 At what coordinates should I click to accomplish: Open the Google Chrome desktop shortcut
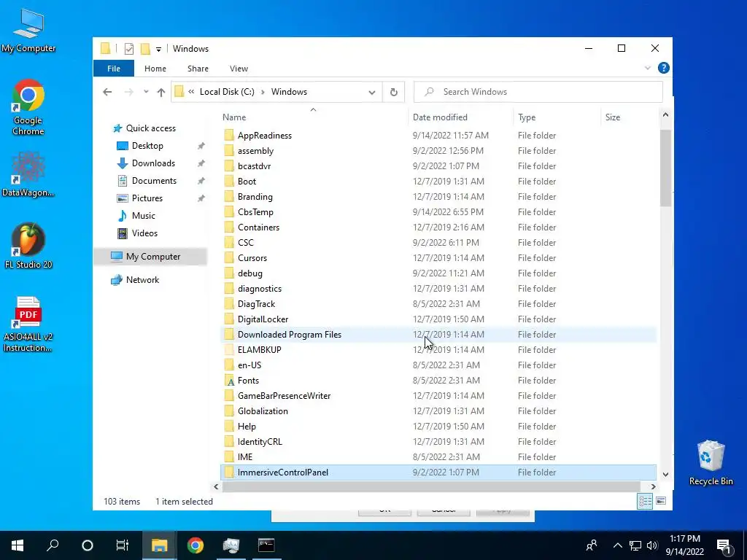point(28,108)
